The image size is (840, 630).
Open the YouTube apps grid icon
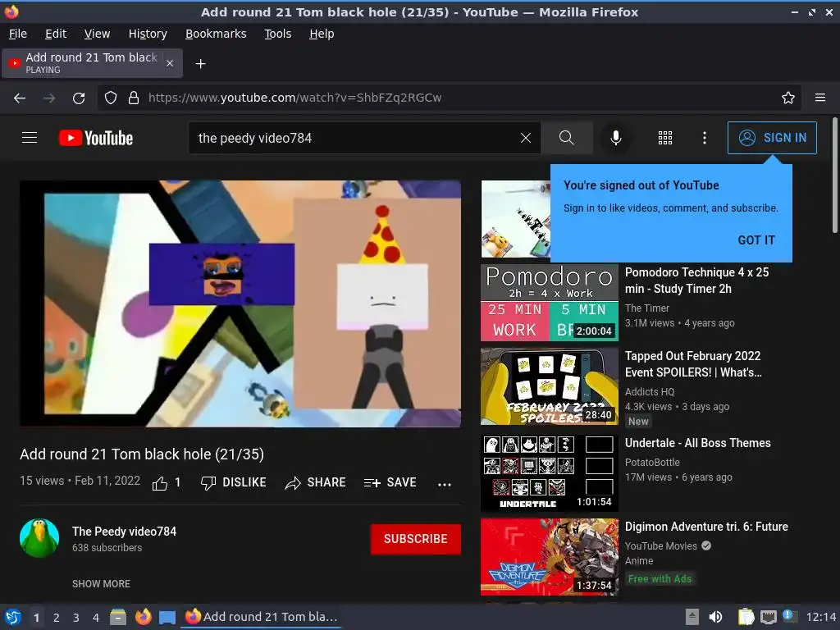[x=664, y=138]
